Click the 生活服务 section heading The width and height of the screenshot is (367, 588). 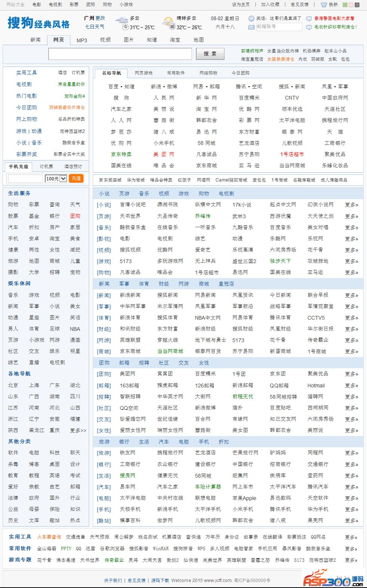pos(19,193)
